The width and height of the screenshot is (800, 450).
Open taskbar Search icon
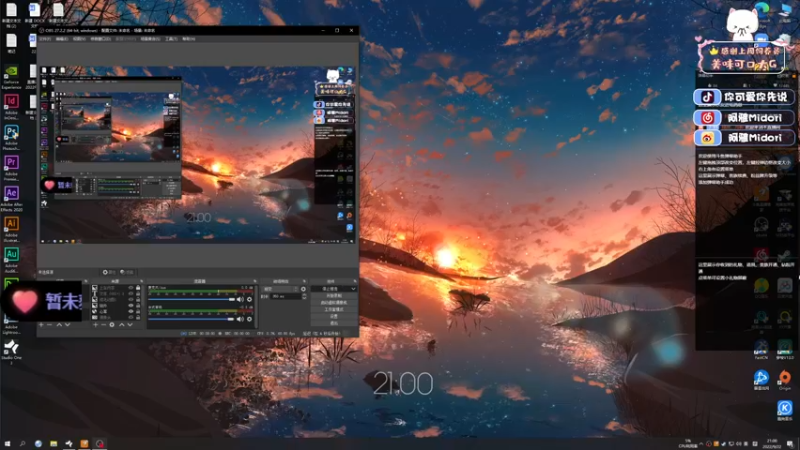(x=22, y=444)
